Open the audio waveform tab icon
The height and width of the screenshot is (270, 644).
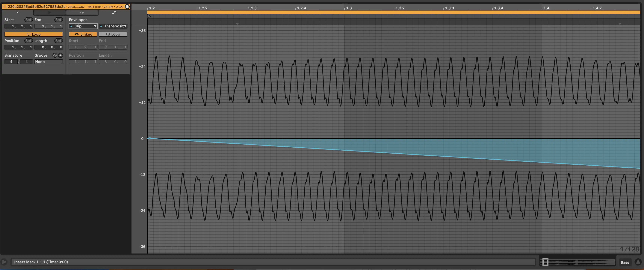82,13
